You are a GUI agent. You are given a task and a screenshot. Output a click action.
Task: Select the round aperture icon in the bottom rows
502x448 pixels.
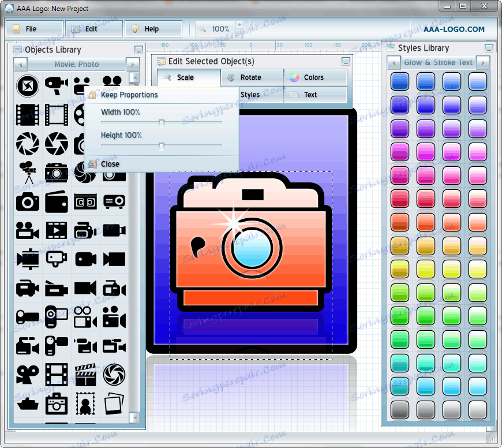click(x=114, y=375)
